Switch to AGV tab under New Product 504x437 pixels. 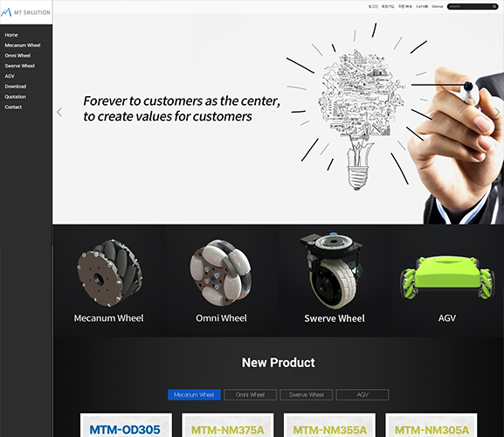[362, 394]
